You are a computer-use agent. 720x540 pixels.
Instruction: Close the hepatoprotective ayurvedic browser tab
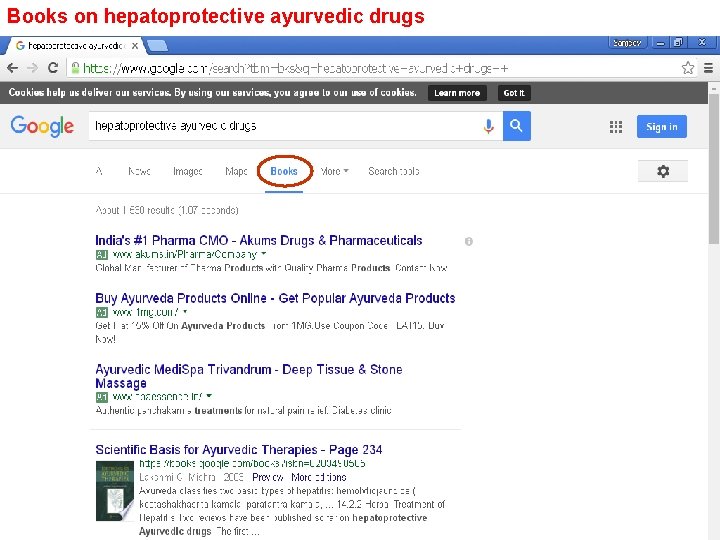(x=135, y=46)
